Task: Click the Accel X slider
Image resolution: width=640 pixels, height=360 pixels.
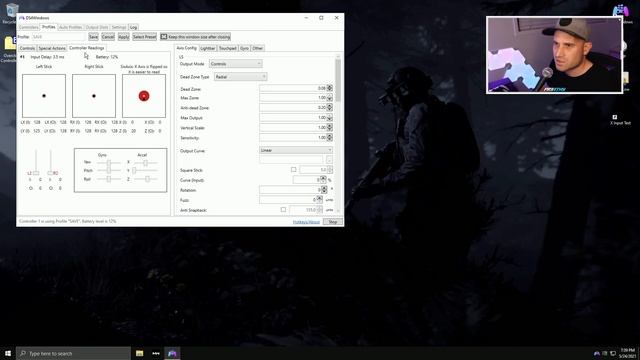Action: click(x=145, y=162)
